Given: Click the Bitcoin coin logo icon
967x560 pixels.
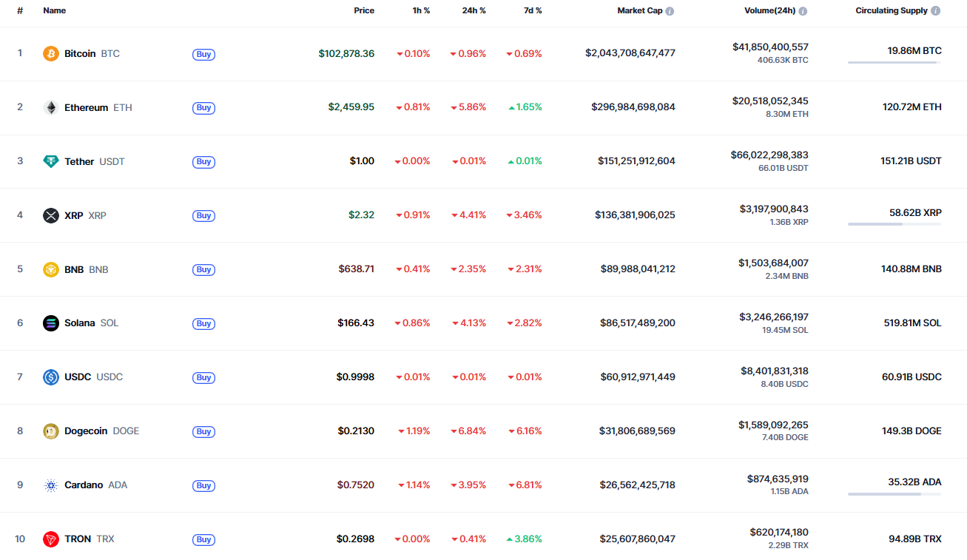Looking at the screenshot, I should (50, 54).
